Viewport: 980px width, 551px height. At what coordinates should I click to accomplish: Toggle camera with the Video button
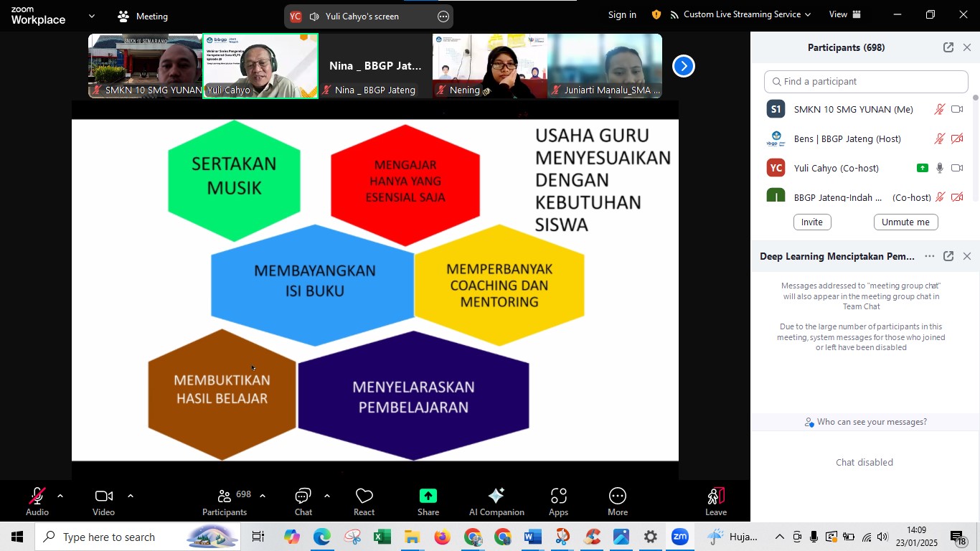point(104,501)
